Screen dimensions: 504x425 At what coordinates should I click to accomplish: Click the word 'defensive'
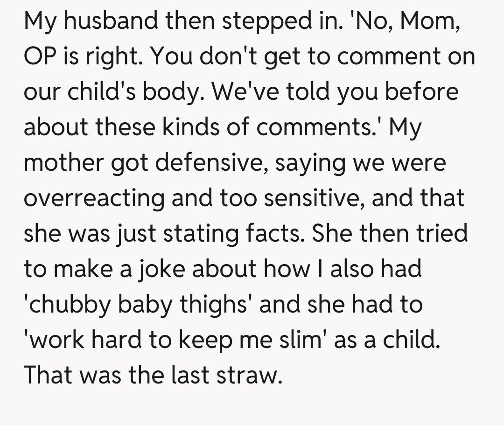[209, 163]
